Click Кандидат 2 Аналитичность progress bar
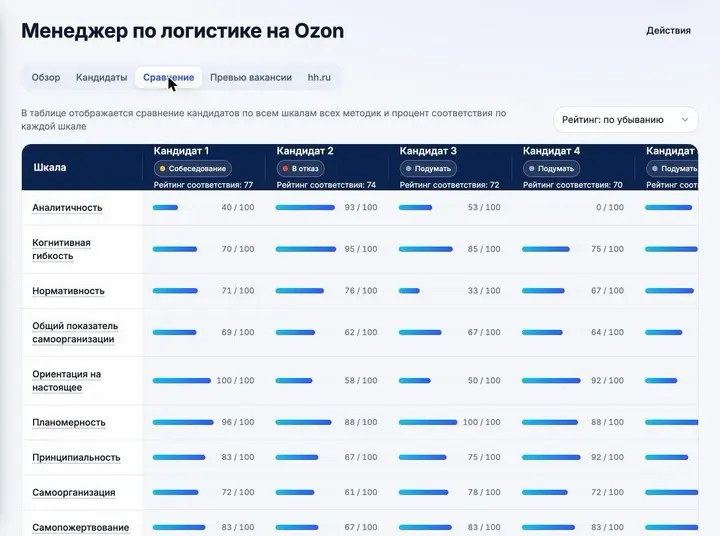Screen dimensions: 720x536 (x=305, y=208)
